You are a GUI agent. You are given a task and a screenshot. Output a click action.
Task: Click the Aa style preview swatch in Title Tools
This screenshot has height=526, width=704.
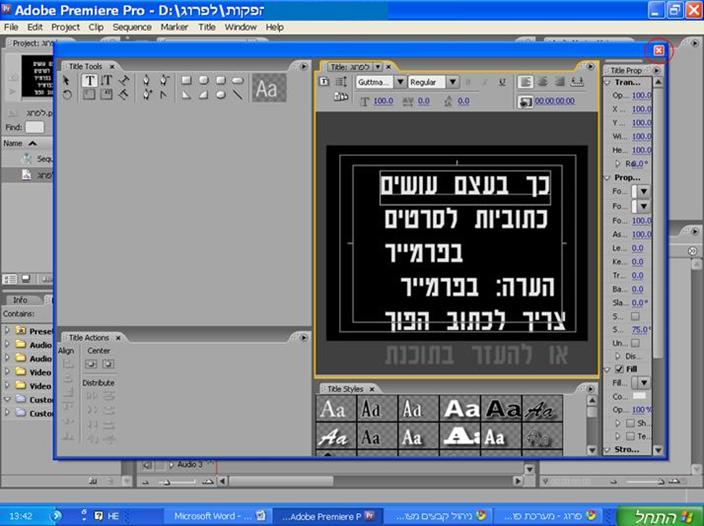268,88
